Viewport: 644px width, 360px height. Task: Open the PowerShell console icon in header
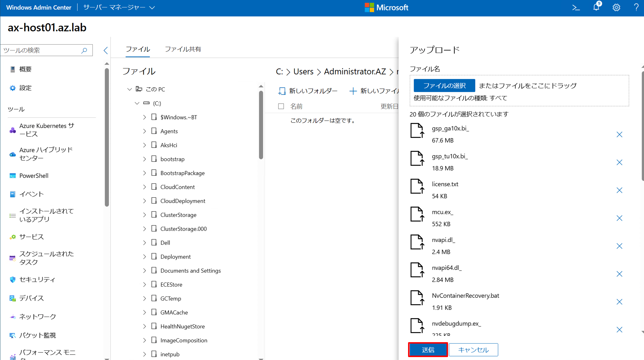pyautogui.click(x=576, y=8)
